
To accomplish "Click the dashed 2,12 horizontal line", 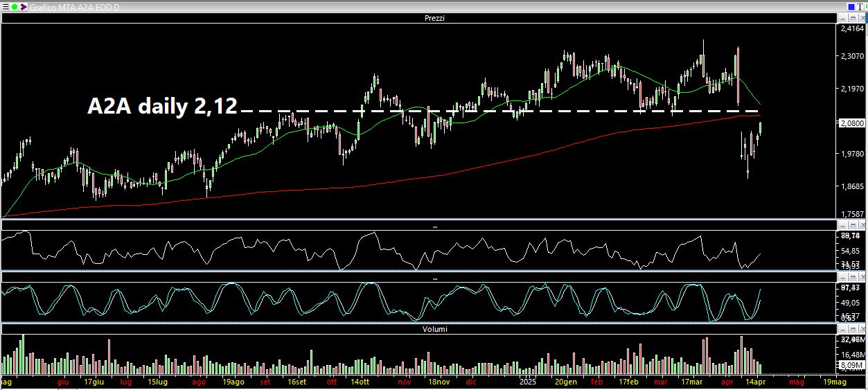I will point(499,111).
